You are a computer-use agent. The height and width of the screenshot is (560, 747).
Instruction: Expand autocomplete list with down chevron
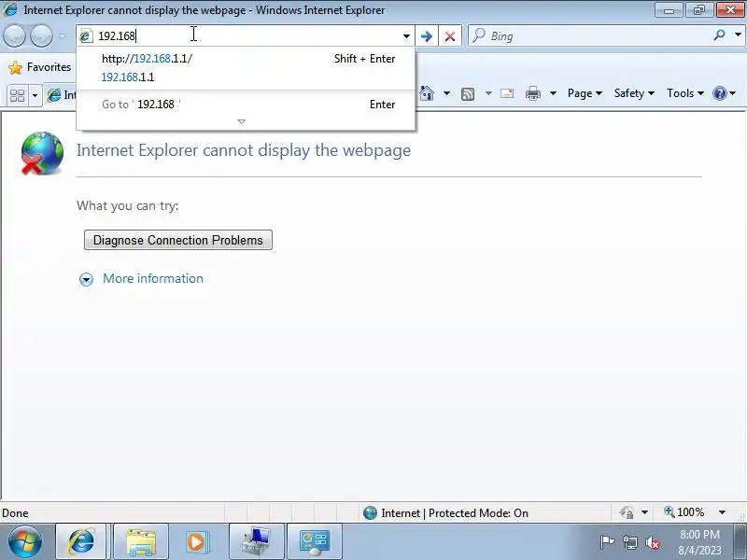242,122
